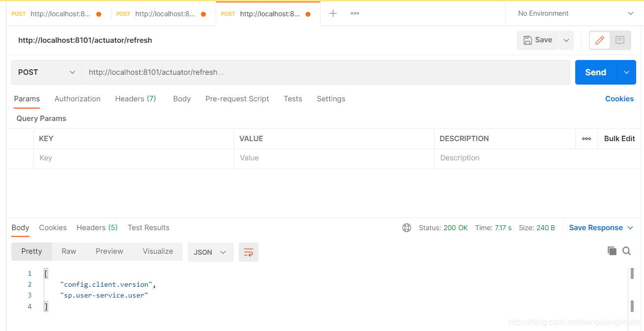Click the Cookies link

pyautogui.click(x=619, y=99)
